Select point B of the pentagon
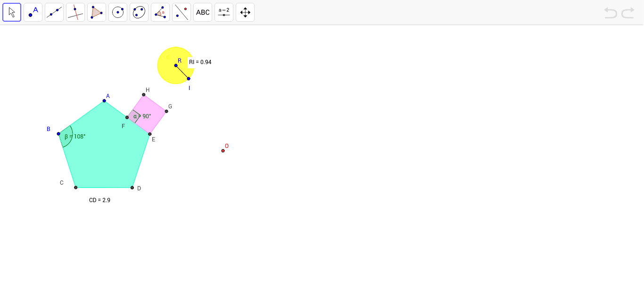 point(58,134)
